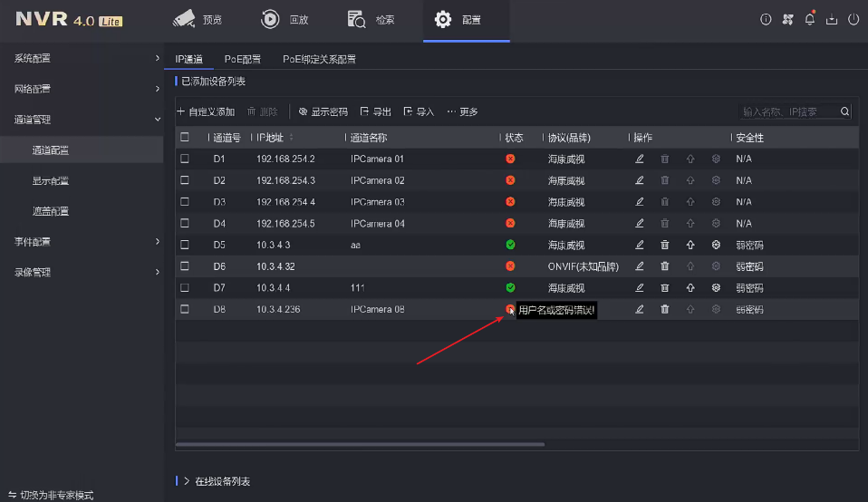Check the D1 row checkbox
This screenshot has width=868, height=502.
[185, 159]
